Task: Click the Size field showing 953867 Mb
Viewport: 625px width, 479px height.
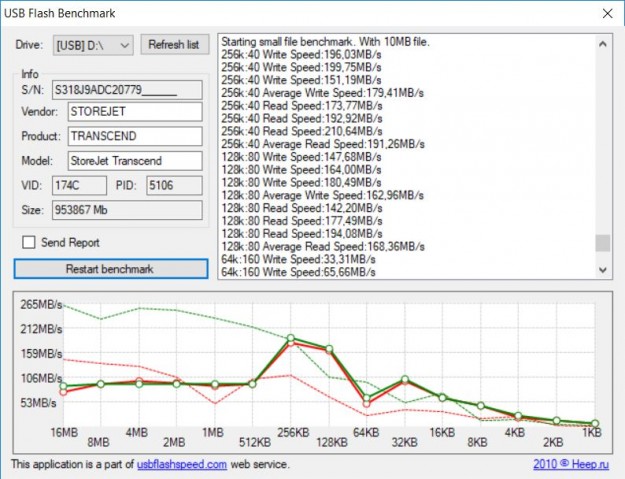Action: [x=127, y=210]
